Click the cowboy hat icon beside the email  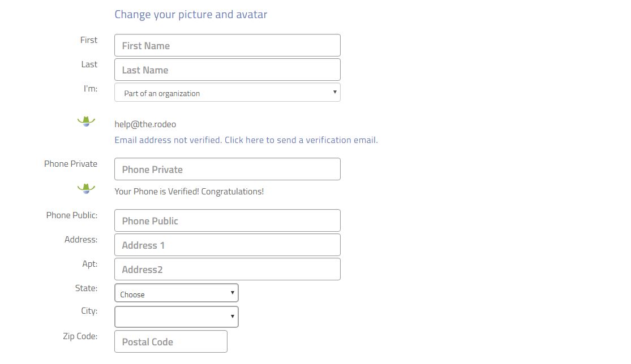86,122
